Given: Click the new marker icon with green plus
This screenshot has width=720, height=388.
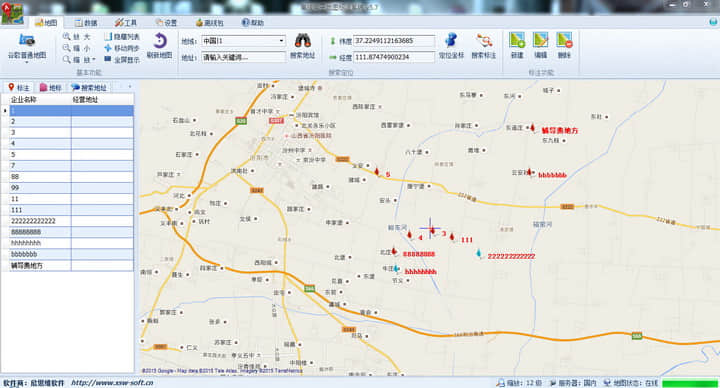Looking at the screenshot, I should pos(517,40).
